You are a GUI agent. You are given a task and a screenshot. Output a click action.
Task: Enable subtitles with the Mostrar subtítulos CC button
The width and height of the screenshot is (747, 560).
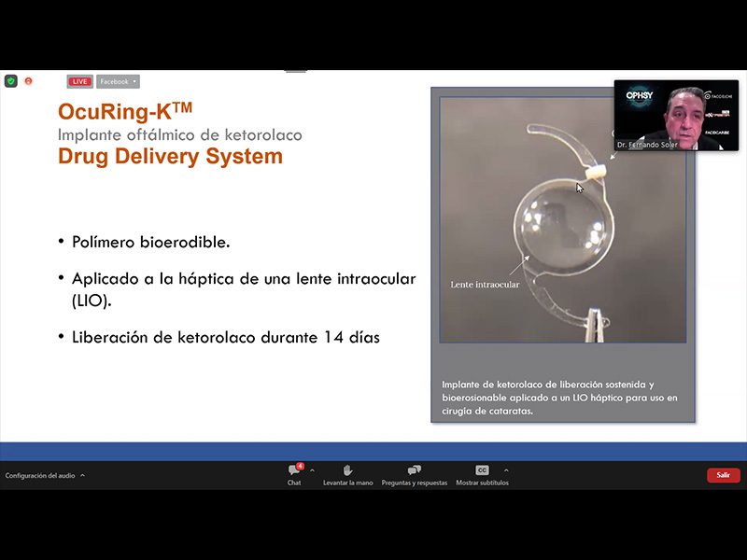point(482,469)
